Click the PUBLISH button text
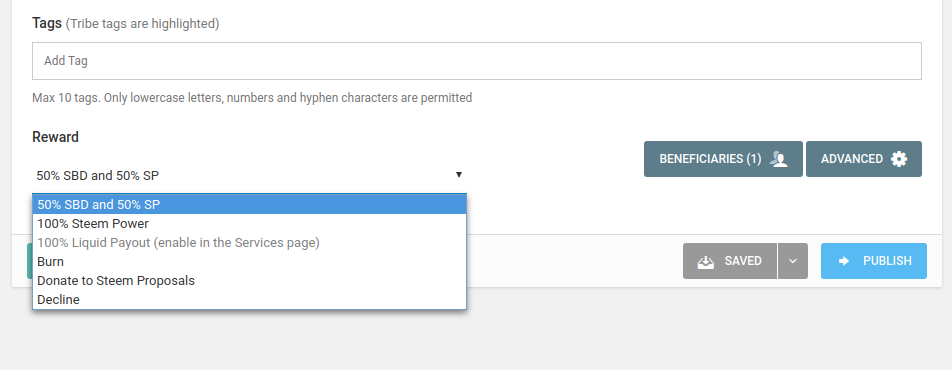Screen dimensions: 952x370 888,261
